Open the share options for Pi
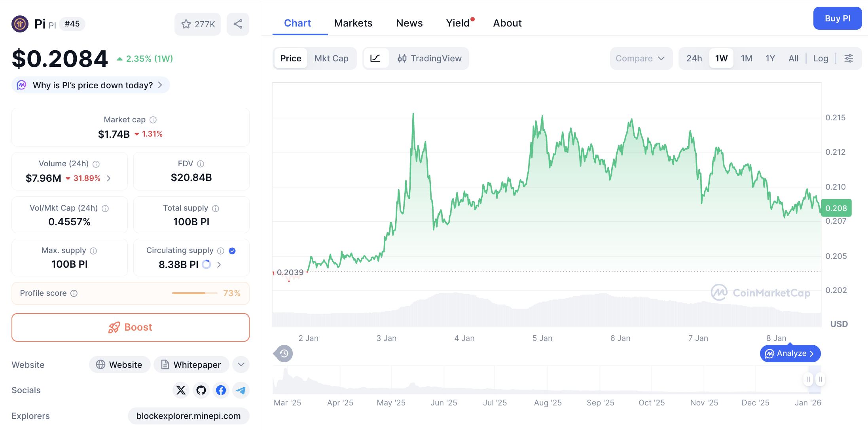Screen dimensions: 868x430 pyautogui.click(x=238, y=24)
